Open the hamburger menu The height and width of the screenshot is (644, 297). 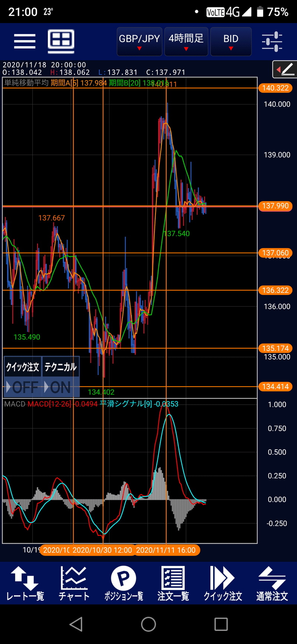(25, 41)
